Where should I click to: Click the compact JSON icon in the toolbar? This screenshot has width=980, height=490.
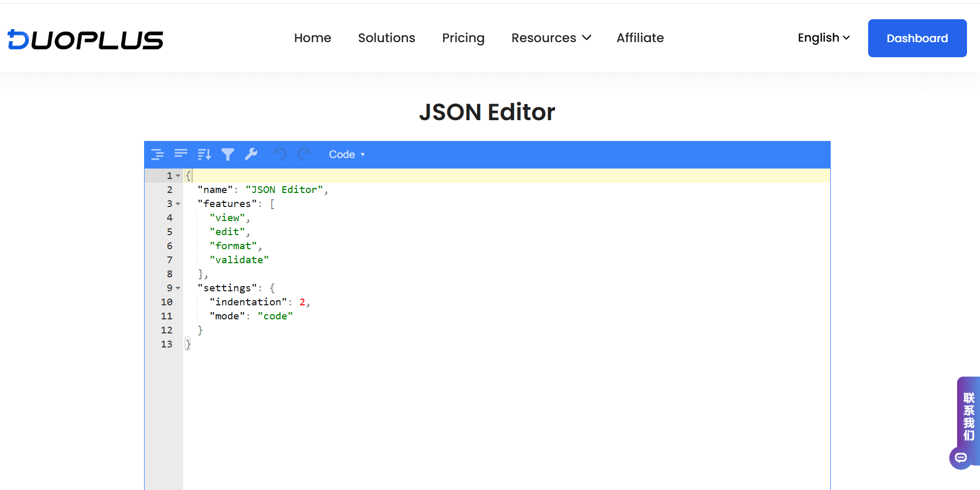(x=181, y=154)
